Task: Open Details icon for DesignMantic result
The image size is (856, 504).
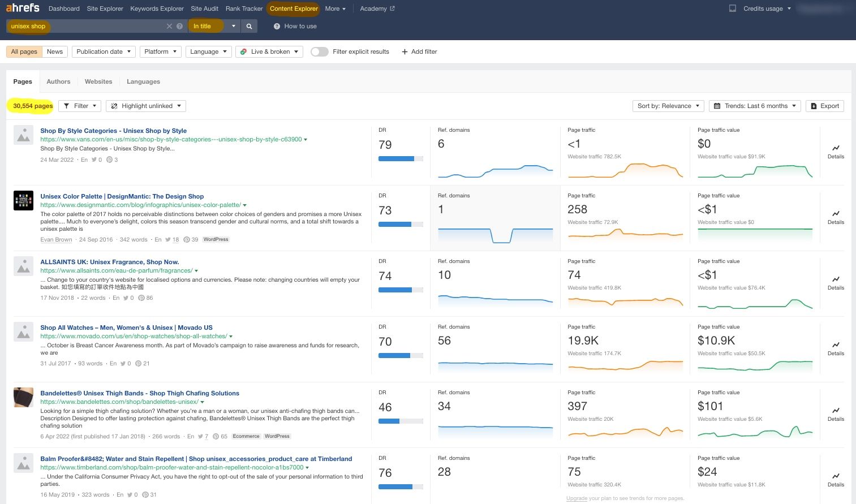Action: [x=836, y=213]
